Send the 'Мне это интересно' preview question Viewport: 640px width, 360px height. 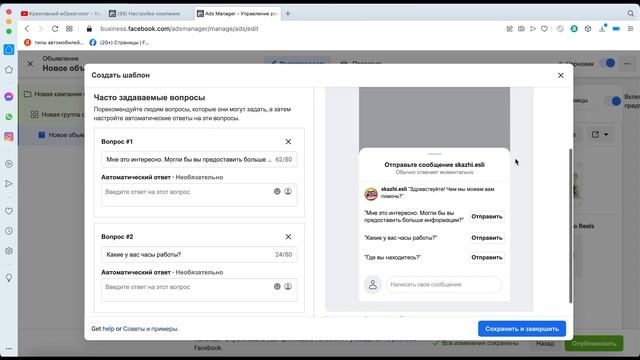coord(487,216)
